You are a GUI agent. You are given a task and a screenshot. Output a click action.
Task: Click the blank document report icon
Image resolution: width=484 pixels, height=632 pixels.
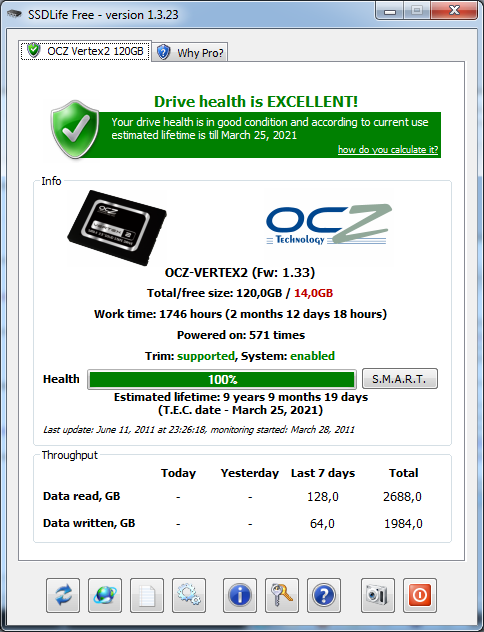coord(147,595)
